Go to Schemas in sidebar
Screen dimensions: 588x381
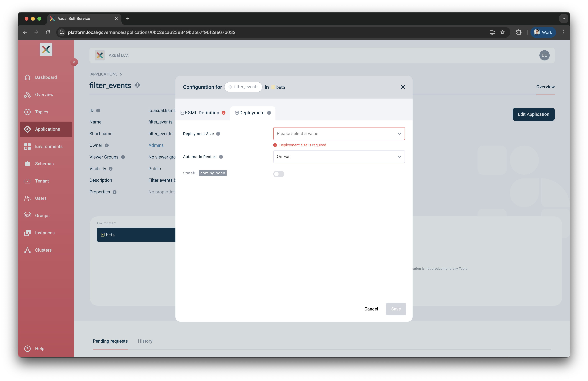coord(44,164)
